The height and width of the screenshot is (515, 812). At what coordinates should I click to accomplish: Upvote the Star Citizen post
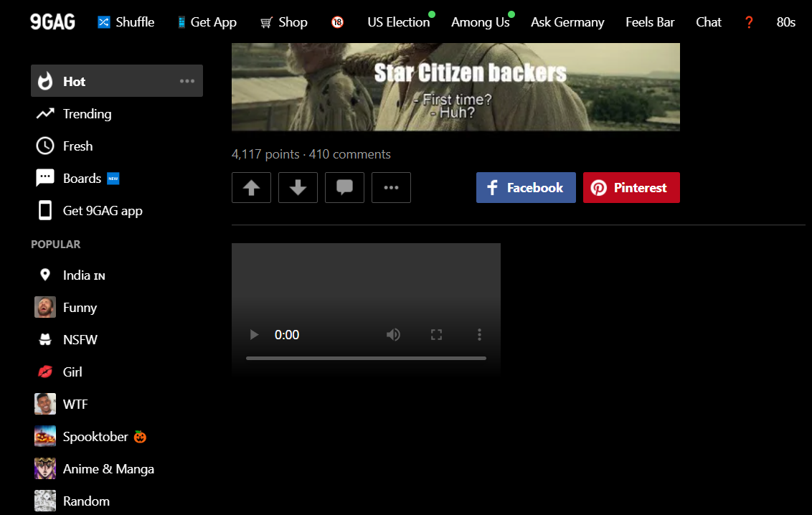click(x=251, y=187)
